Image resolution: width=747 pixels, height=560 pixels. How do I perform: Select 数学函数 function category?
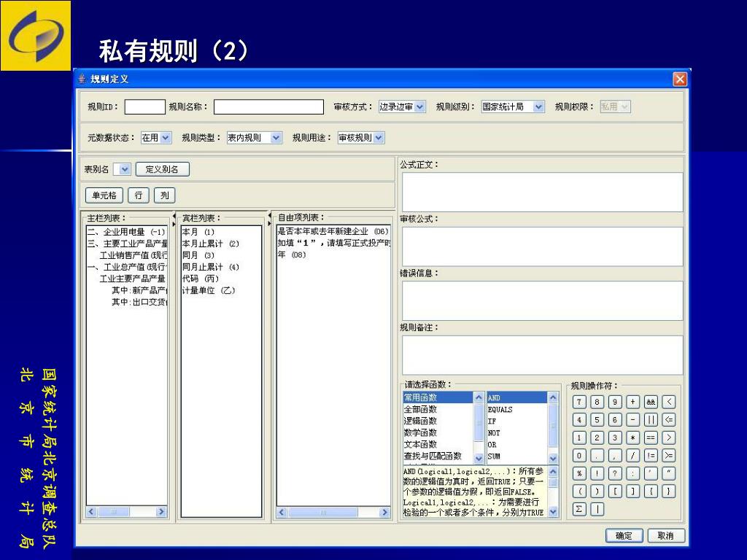point(438,432)
